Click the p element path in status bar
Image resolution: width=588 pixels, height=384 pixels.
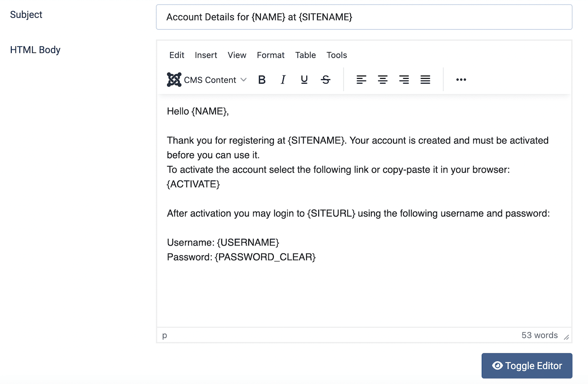164,335
